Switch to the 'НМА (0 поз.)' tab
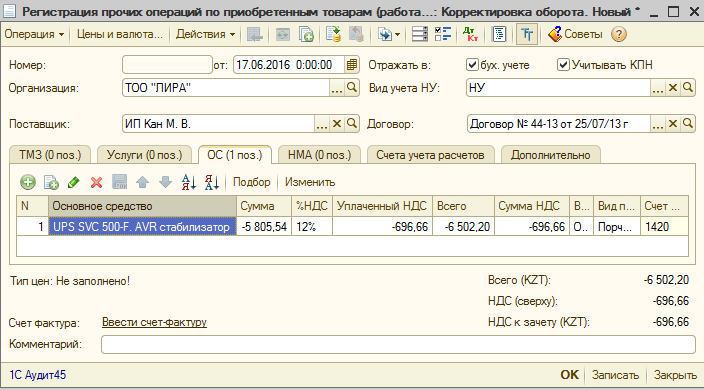This screenshot has height=390, width=704. (x=319, y=155)
